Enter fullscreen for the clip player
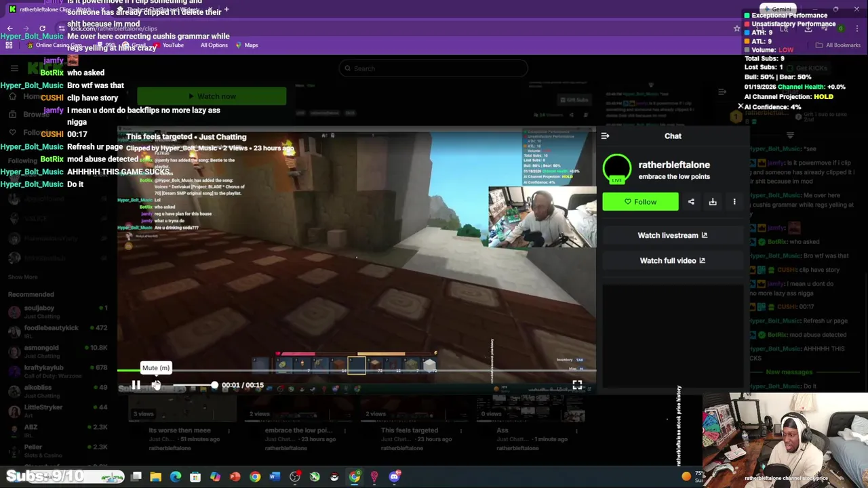 [577, 385]
